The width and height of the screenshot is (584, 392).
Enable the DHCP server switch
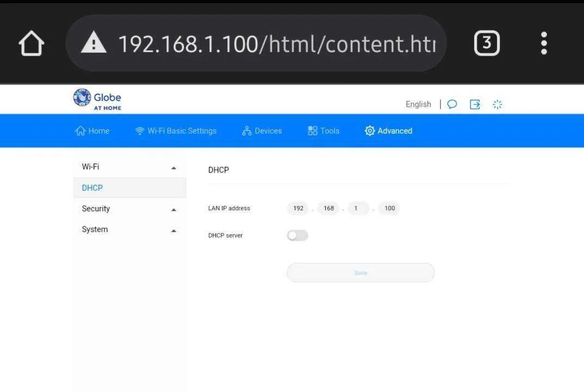(x=297, y=235)
